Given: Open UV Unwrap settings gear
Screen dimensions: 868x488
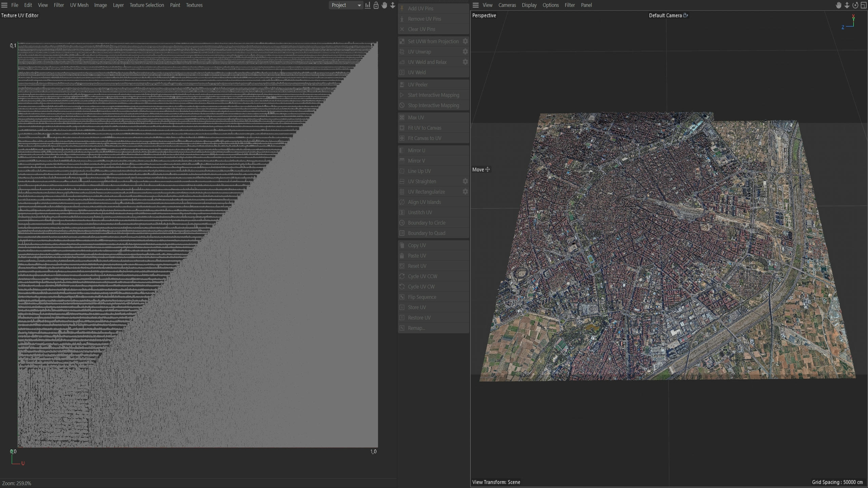Looking at the screenshot, I should click(x=465, y=52).
